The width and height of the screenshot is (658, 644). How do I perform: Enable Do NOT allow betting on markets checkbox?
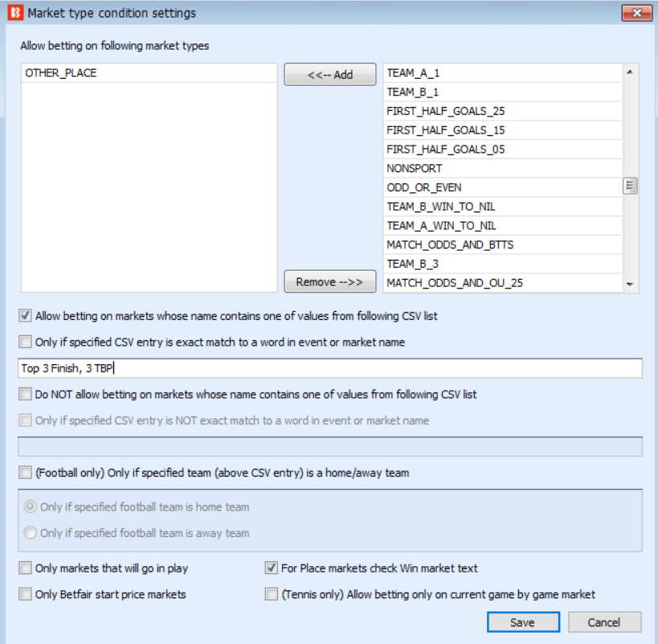[25, 394]
